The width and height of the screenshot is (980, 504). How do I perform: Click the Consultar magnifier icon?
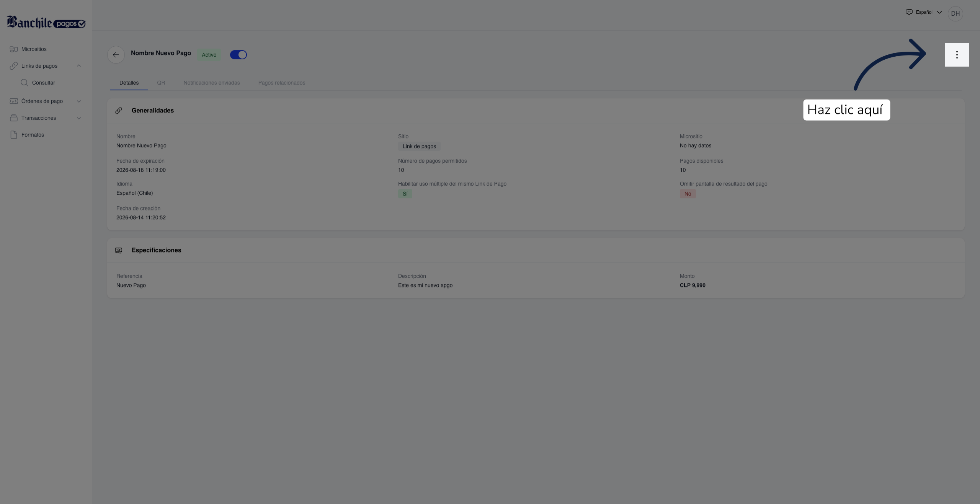pyautogui.click(x=24, y=83)
